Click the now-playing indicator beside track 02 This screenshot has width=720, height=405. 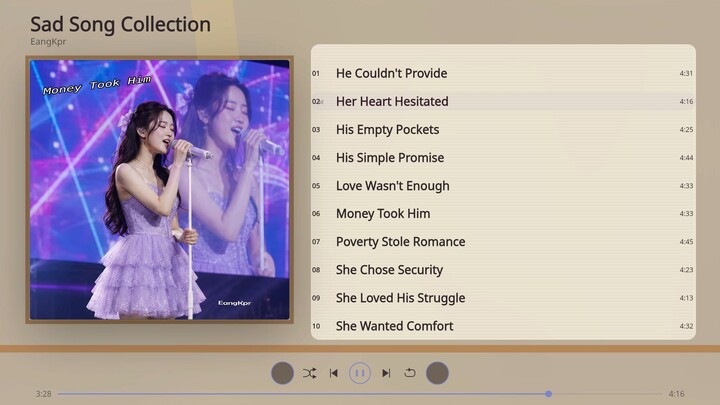point(322,102)
